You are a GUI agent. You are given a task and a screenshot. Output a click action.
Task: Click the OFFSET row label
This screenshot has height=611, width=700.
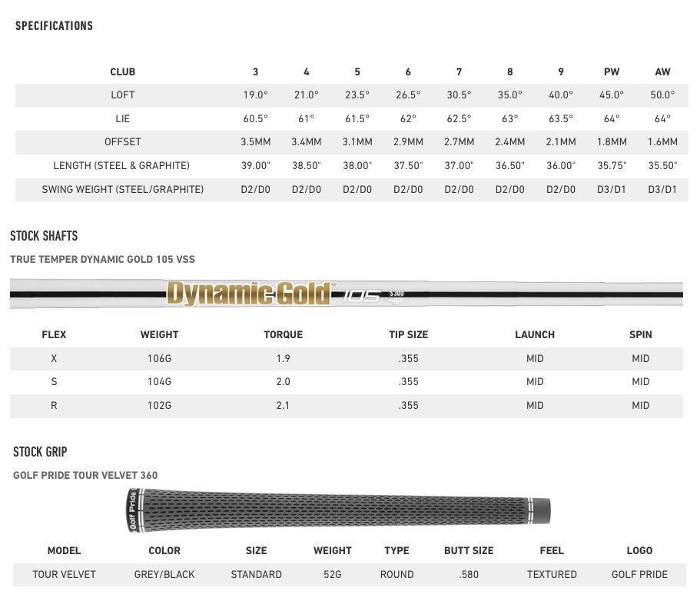123,142
